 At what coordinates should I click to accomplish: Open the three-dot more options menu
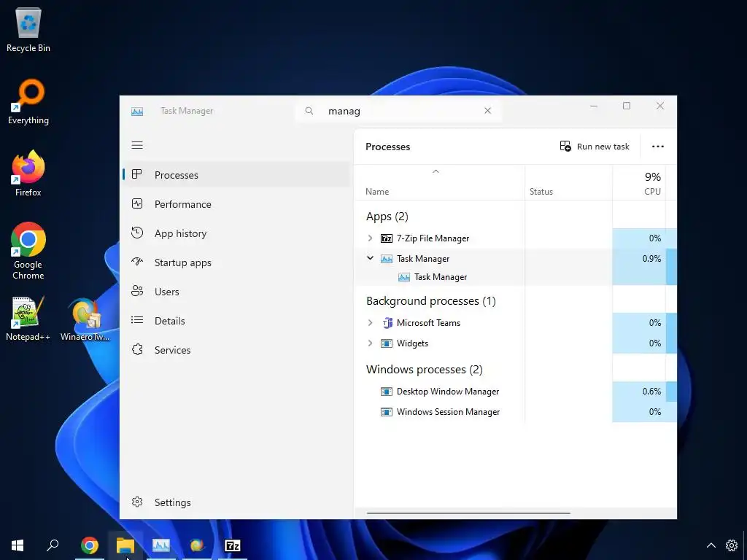coord(657,146)
